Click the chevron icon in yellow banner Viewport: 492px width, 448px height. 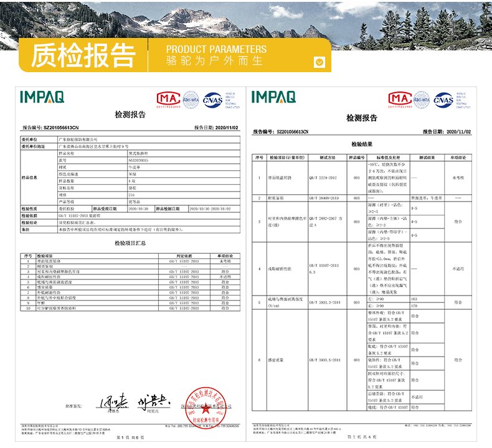click(319, 62)
